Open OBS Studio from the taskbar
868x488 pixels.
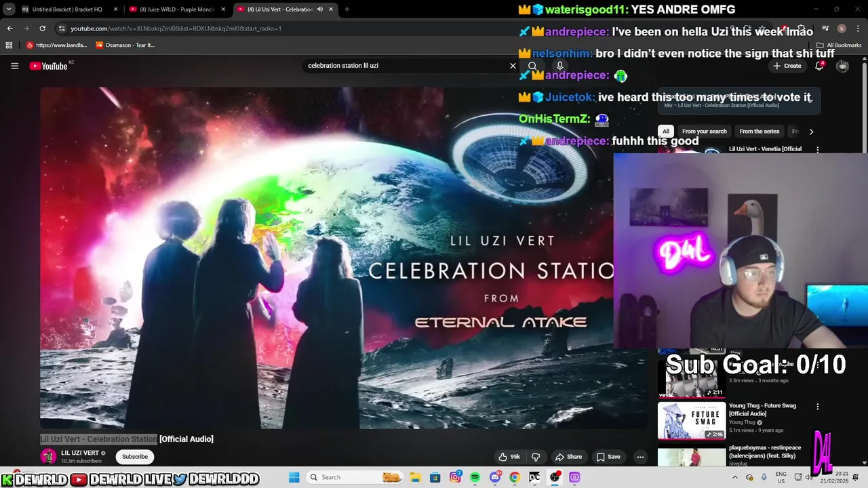555,477
